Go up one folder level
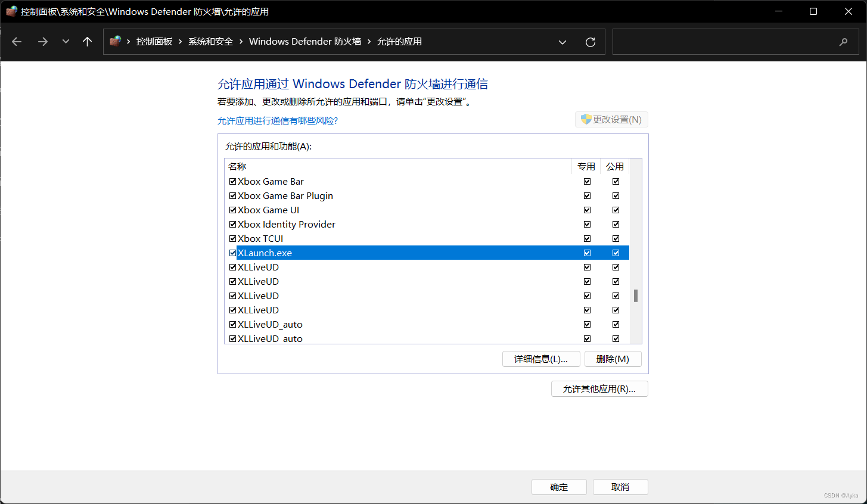This screenshot has height=504, width=867. (87, 42)
